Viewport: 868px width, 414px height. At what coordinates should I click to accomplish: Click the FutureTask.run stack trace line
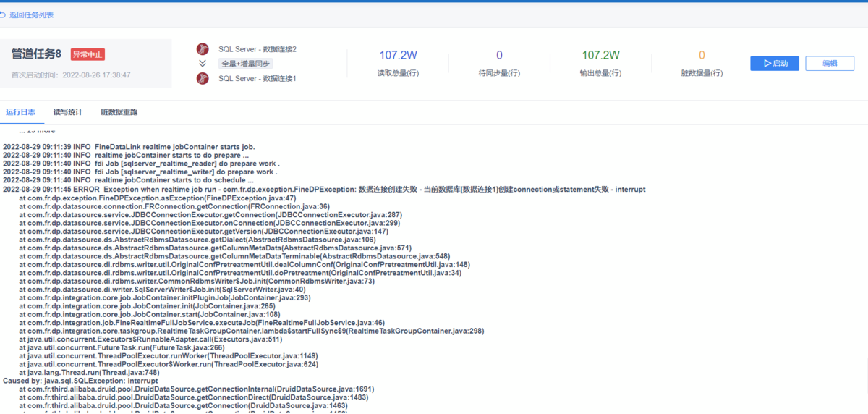122,347
